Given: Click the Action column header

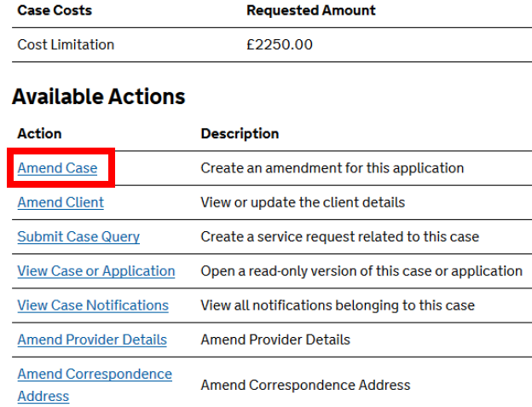Looking at the screenshot, I should click(x=39, y=134).
